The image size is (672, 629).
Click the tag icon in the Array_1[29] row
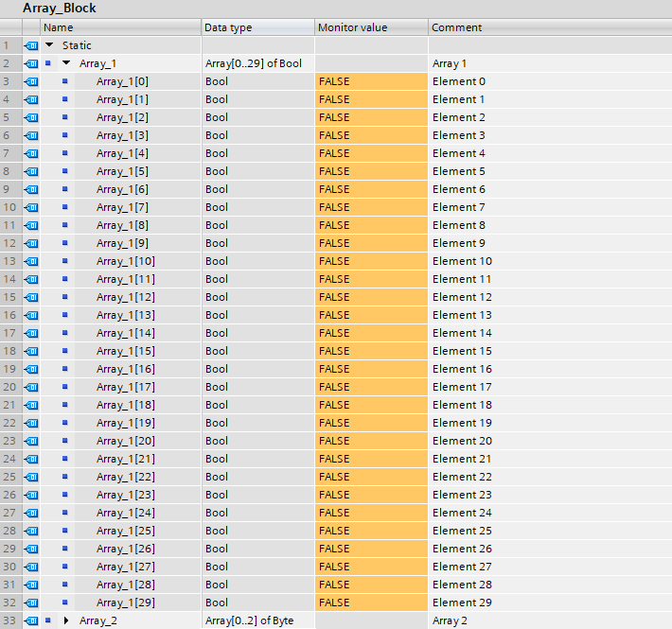tap(29, 603)
